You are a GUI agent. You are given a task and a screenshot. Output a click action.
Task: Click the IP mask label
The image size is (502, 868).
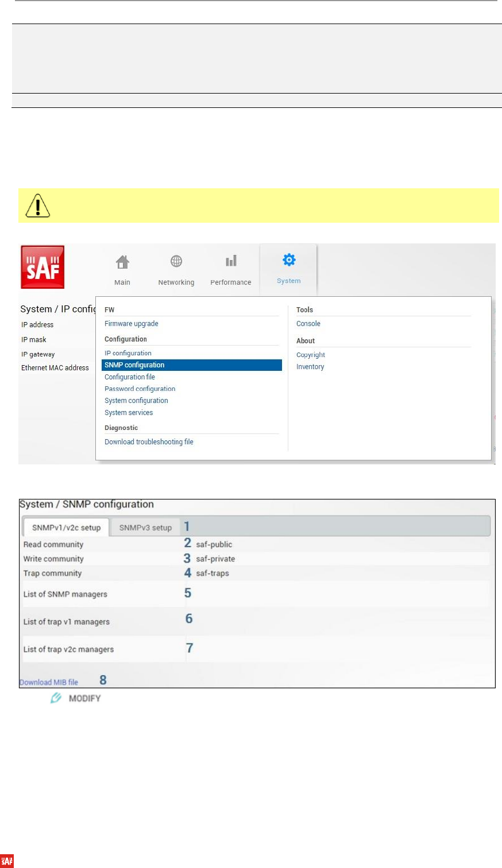(x=34, y=340)
